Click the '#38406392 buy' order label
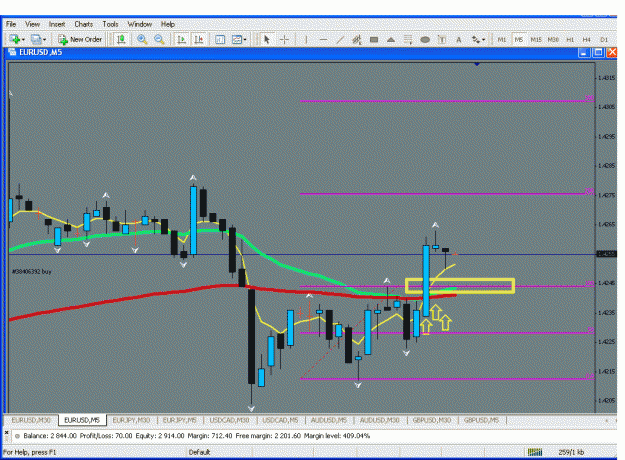625x460 pixels. pyautogui.click(x=31, y=271)
